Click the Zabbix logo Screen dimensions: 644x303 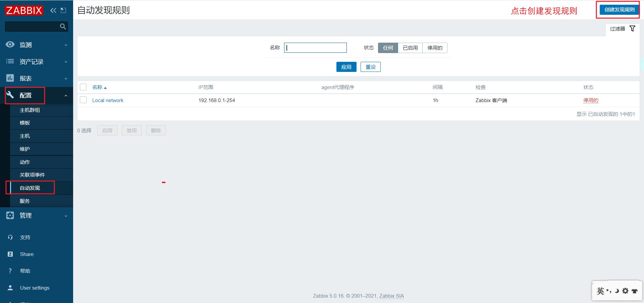tap(24, 10)
